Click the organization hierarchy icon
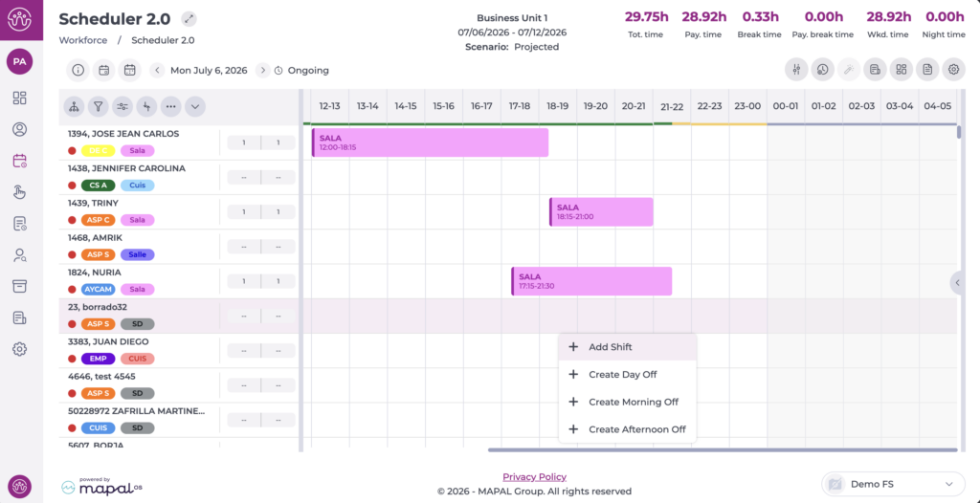 pyautogui.click(x=74, y=107)
